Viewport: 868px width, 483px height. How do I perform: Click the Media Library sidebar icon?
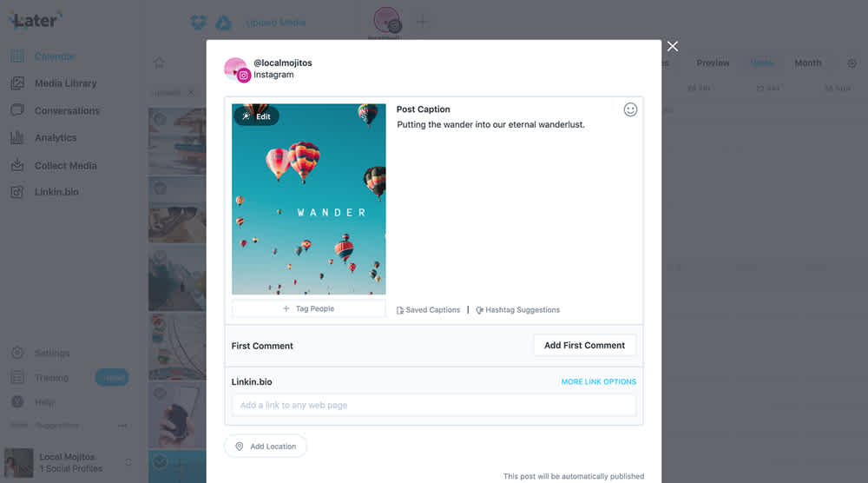click(17, 83)
